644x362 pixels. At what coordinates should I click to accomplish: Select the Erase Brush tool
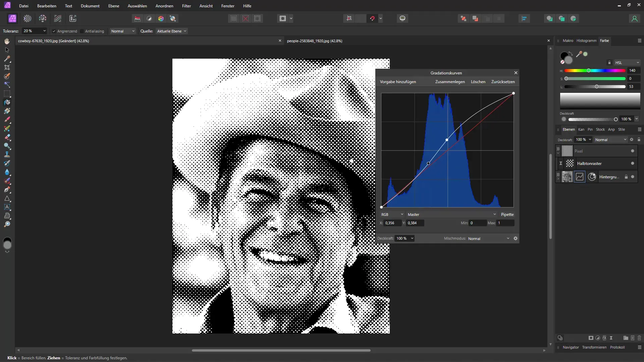click(7, 137)
